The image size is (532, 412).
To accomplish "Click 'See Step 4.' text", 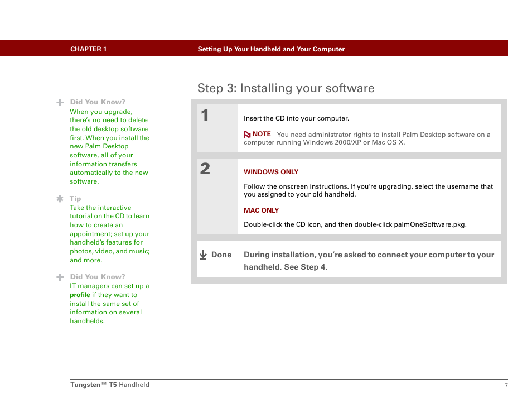I will (306, 267).
